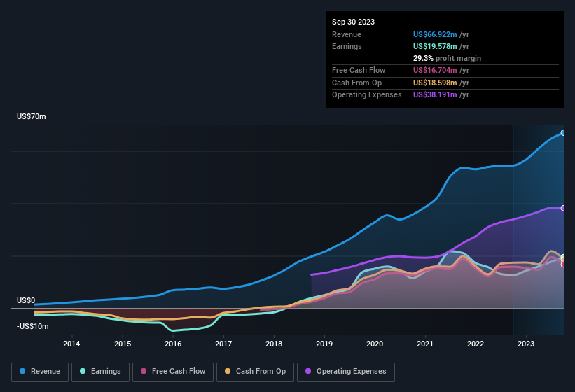Click the US$19.578m earnings value
The height and width of the screenshot is (392, 575).
tap(435, 46)
